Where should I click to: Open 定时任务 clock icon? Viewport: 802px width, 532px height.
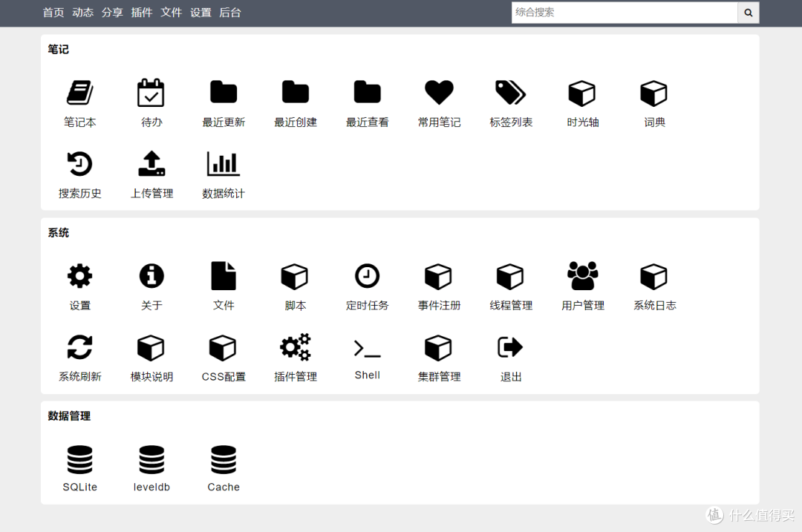[368, 276]
